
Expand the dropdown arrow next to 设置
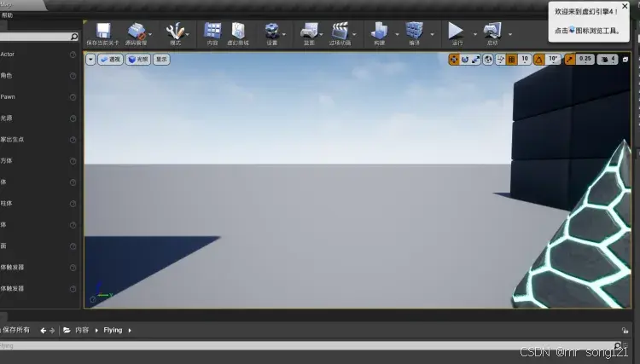[283, 34]
